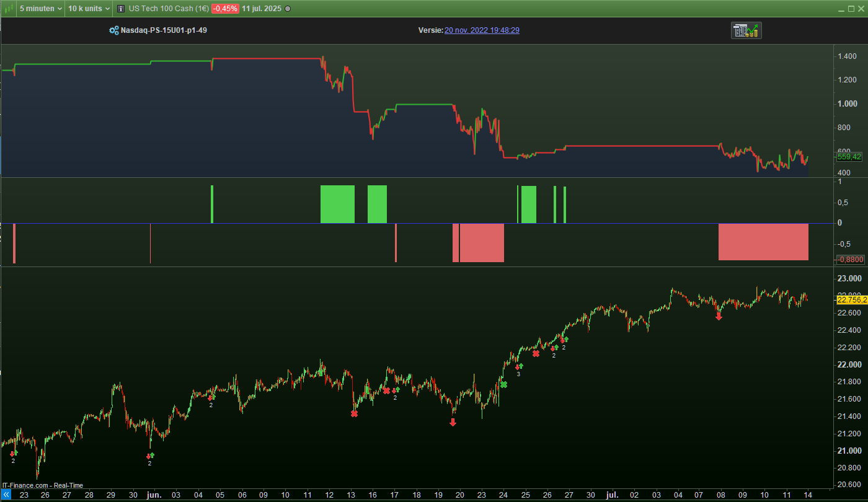Click the 559,42 equity value label
Image resolution: width=868 pixels, height=502 pixels.
849,157
